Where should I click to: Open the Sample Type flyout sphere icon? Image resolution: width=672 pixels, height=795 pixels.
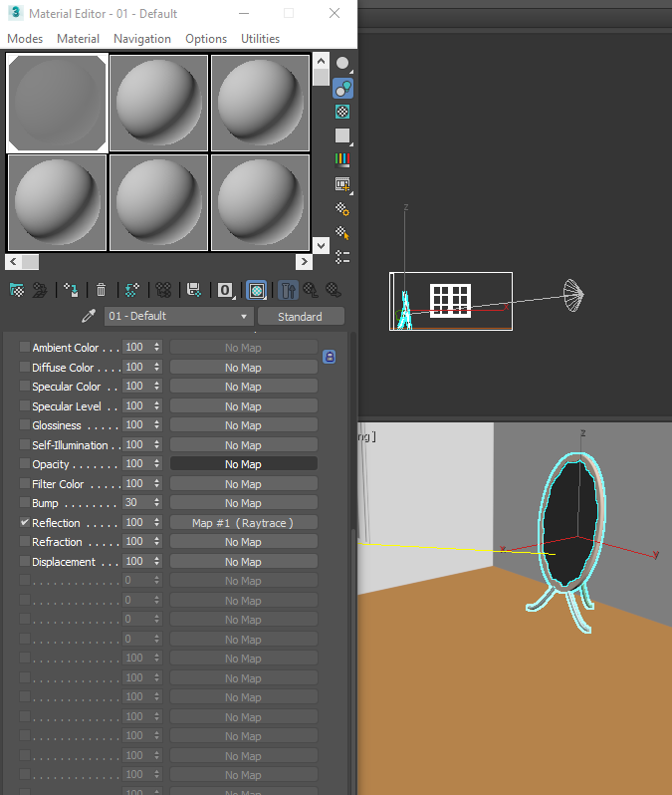pyautogui.click(x=342, y=64)
